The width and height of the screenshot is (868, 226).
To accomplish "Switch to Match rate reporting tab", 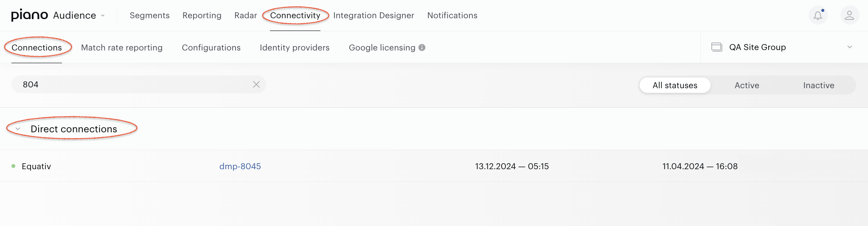I will click(x=122, y=47).
